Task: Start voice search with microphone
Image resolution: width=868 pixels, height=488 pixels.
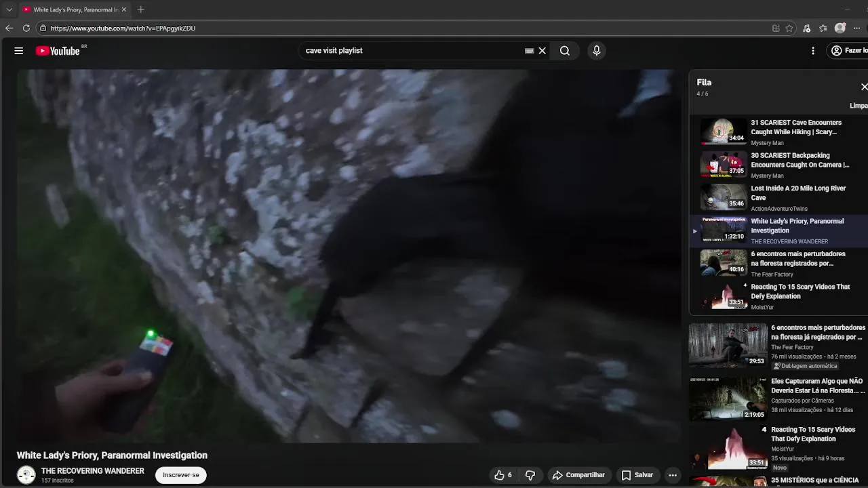Action: pos(597,51)
